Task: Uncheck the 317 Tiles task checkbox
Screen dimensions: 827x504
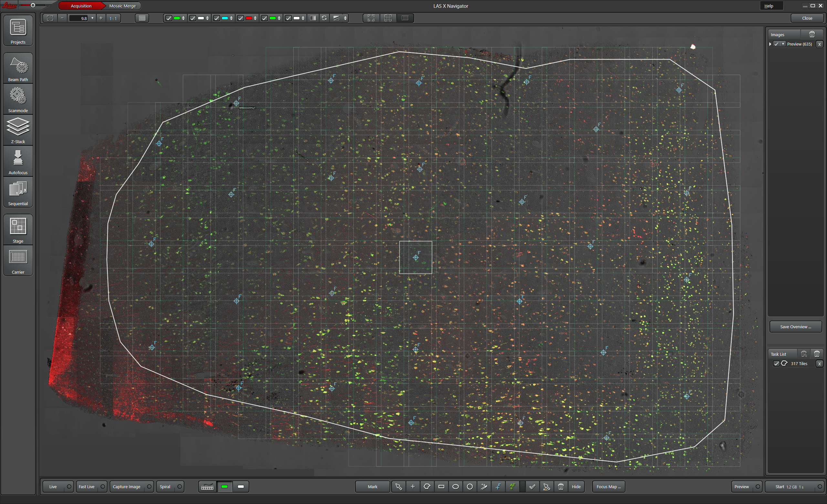Action: point(776,363)
